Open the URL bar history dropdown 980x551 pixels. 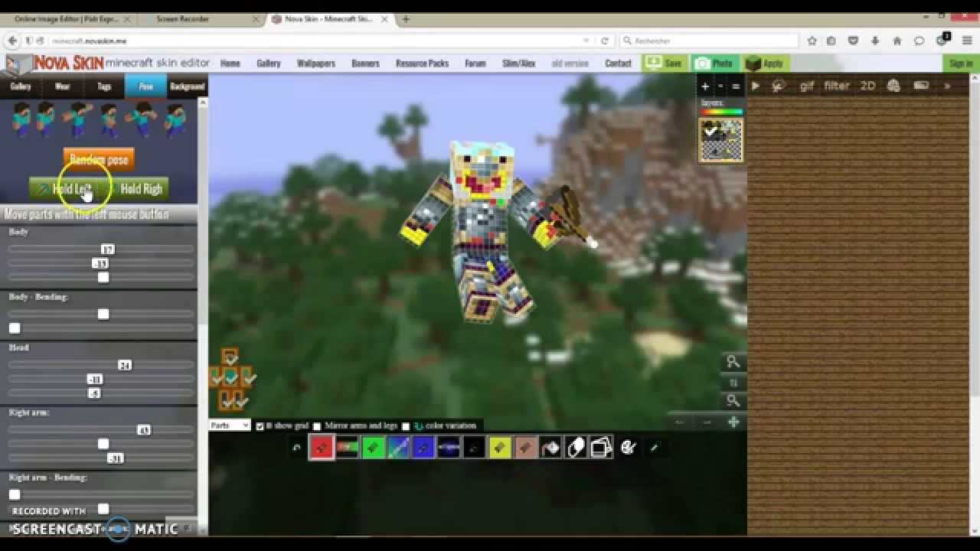[586, 41]
